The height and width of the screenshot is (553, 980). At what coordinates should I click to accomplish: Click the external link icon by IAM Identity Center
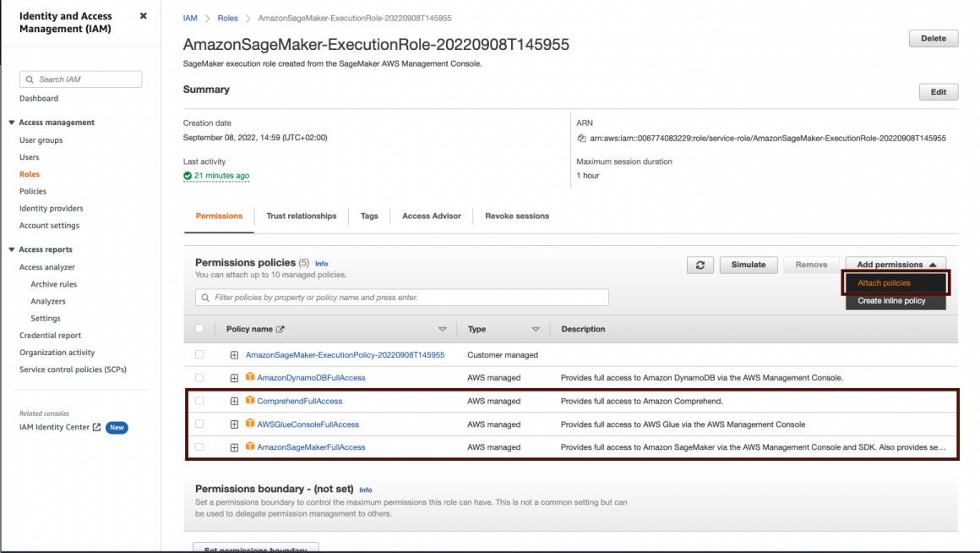coord(97,428)
